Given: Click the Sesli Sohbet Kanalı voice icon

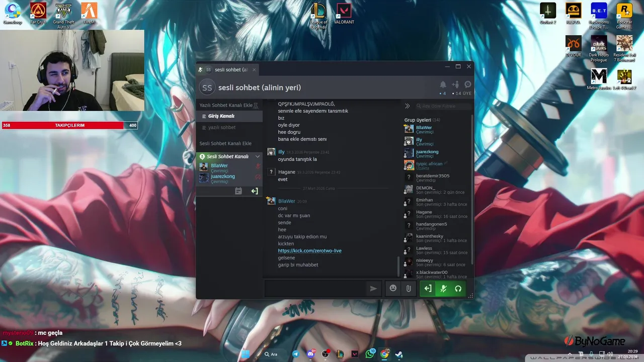Looking at the screenshot, I should click(202, 156).
